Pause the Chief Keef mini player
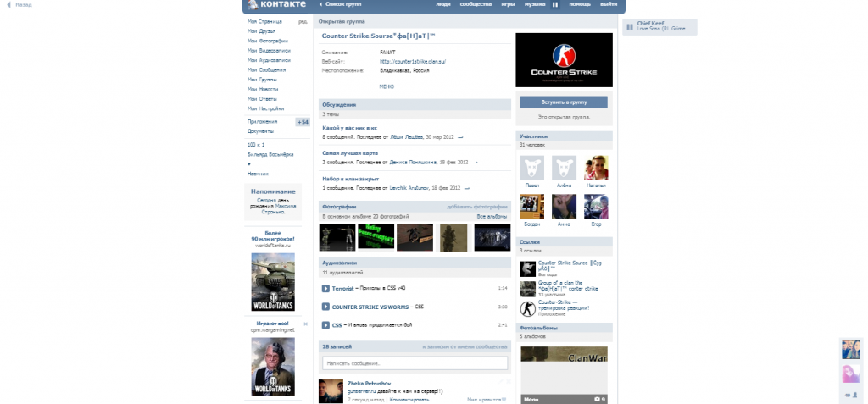The width and height of the screenshot is (868, 404). pyautogui.click(x=629, y=27)
